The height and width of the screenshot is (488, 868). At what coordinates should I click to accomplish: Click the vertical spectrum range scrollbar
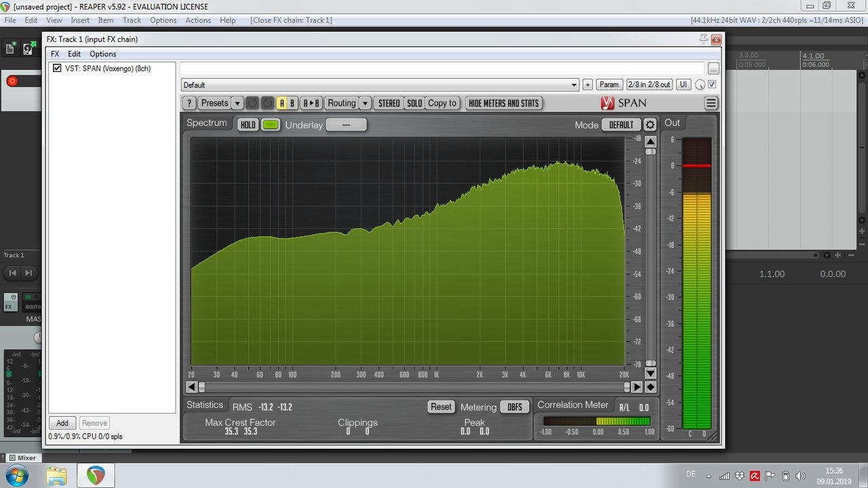tap(650, 258)
